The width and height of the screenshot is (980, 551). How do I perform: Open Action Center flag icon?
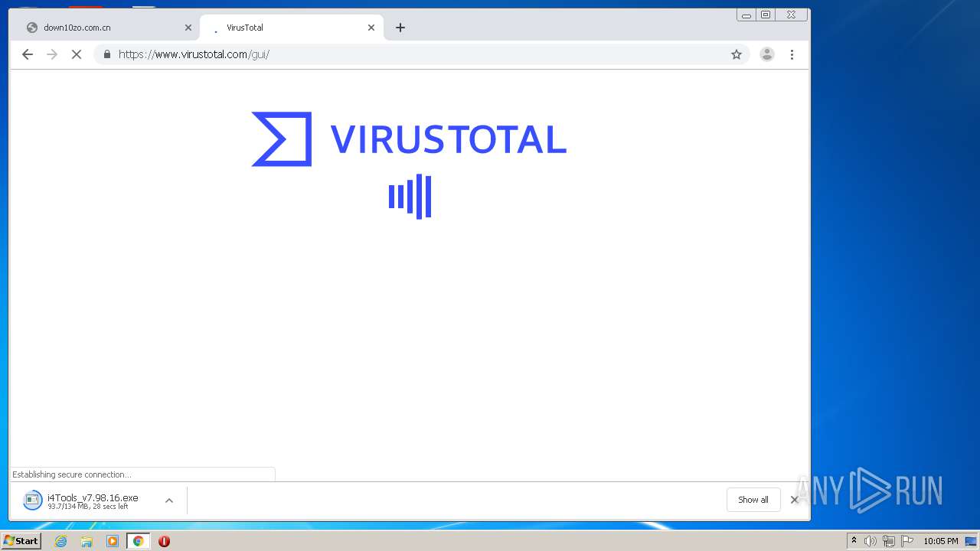(907, 541)
